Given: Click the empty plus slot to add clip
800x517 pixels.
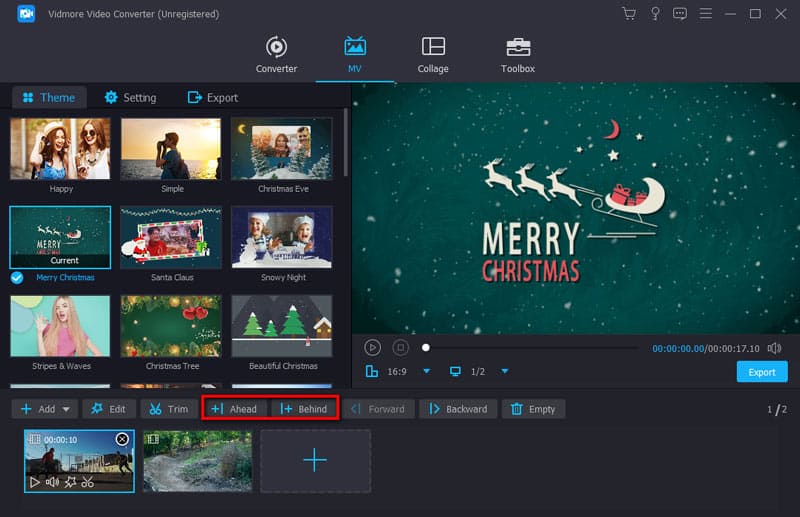Looking at the screenshot, I should [x=315, y=460].
